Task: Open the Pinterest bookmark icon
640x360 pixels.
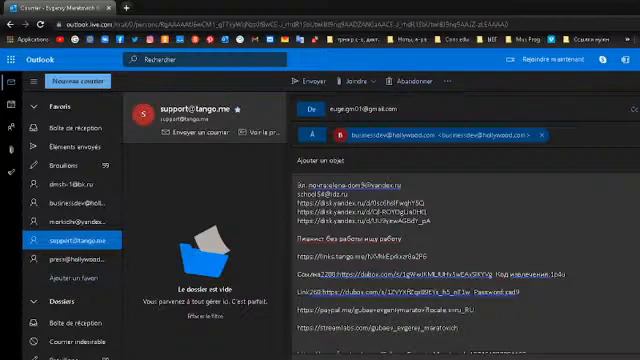Action: [x=210, y=40]
